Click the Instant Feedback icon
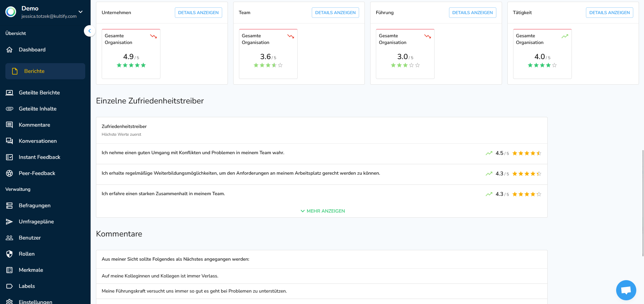 pos(9,157)
